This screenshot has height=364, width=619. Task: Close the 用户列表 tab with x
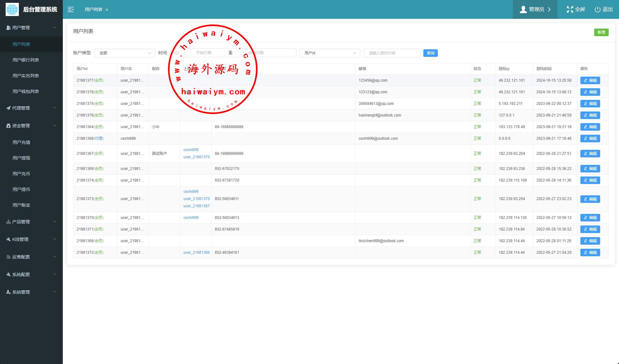[107, 10]
